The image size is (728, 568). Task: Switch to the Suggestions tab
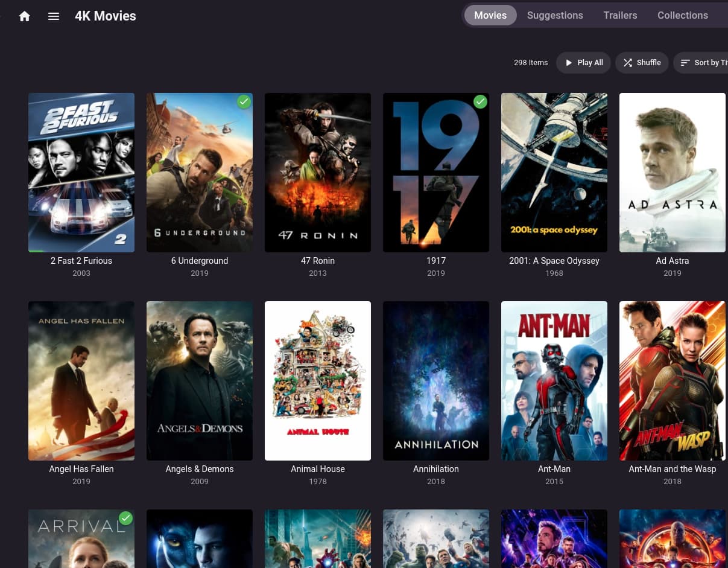tap(555, 15)
